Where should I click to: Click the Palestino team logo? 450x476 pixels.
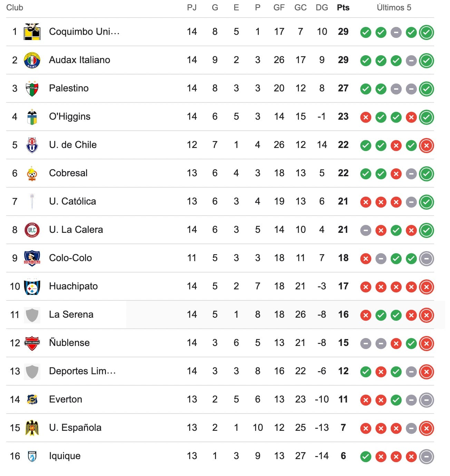[x=32, y=88]
